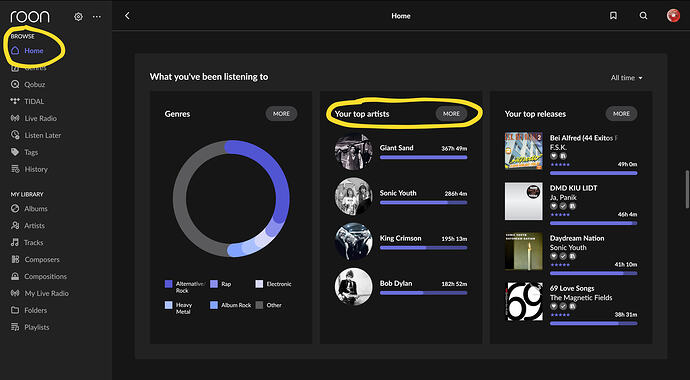Click the TIDAL sidebar icon

pos(15,101)
